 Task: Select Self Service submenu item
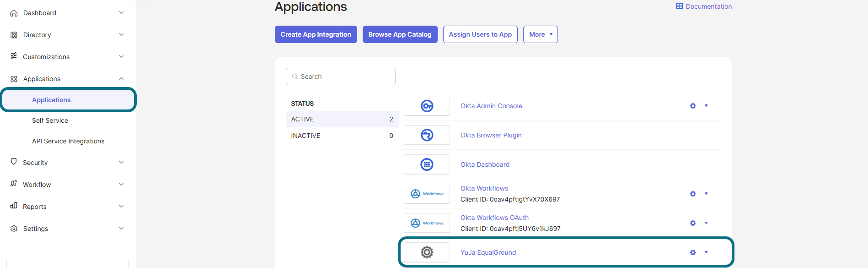click(50, 120)
